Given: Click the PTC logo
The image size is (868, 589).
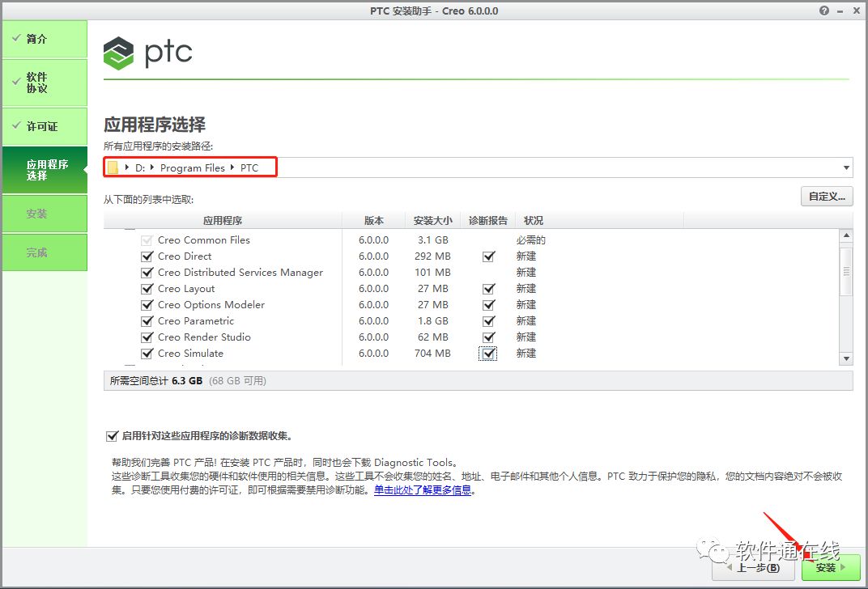Looking at the screenshot, I should coord(148,53).
